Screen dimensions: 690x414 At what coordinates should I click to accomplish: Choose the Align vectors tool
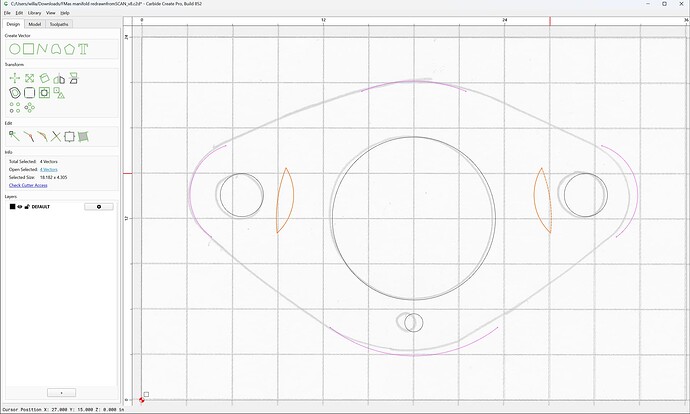[74, 78]
